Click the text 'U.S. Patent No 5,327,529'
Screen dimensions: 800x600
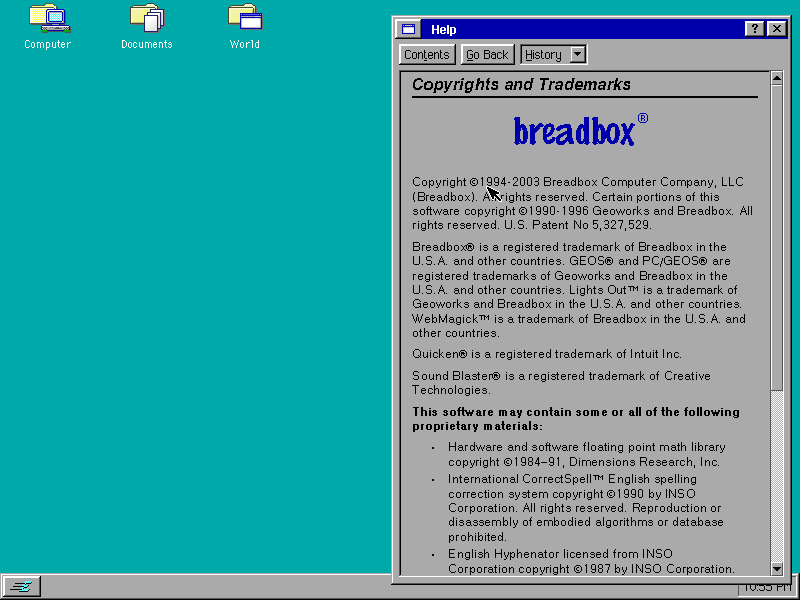577,225
